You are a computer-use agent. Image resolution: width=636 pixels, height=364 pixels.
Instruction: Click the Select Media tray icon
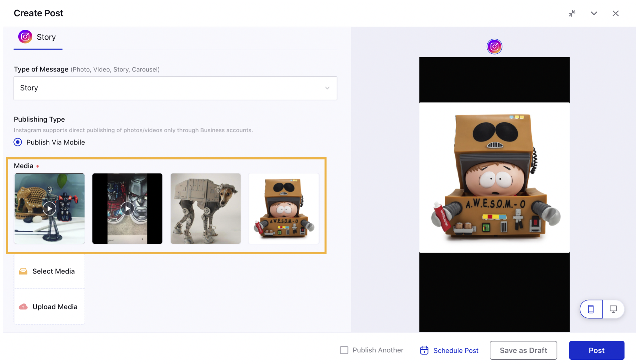23,271
